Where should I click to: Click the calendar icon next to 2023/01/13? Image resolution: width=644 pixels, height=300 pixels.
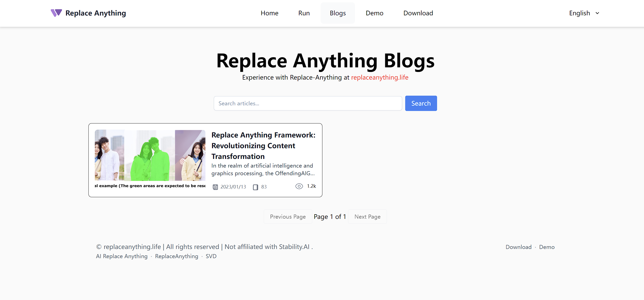click(x=215, y=187)
